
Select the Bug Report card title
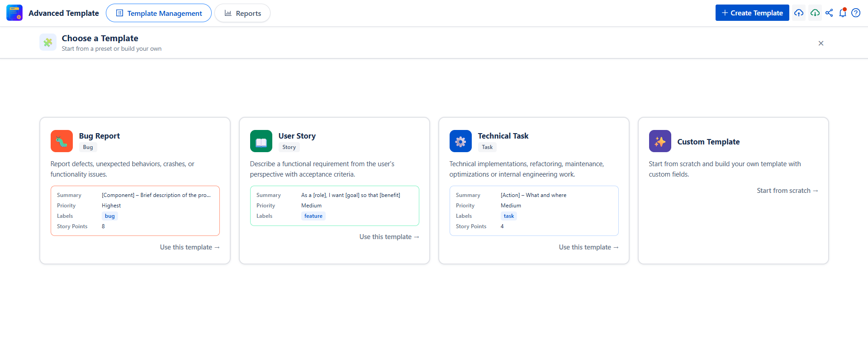(100, 136)
